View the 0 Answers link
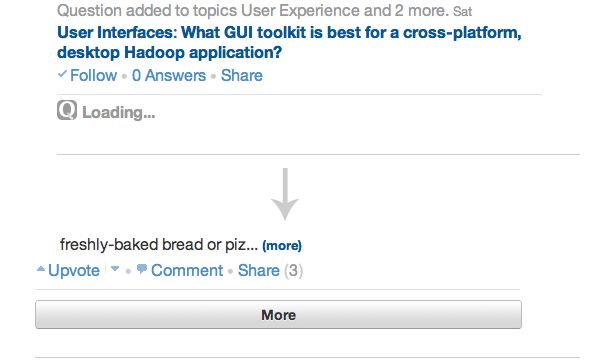The image size is (590, 361). 169,75
